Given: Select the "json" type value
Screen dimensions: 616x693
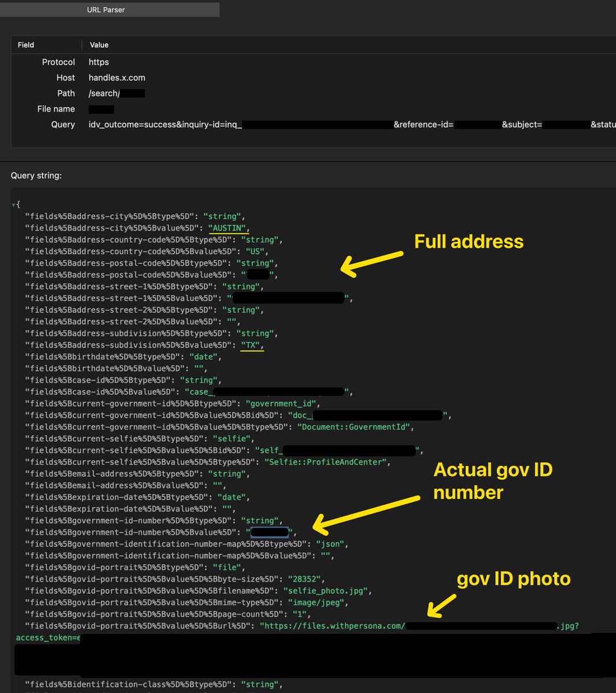Looking at the screenshot, I should (331, 544).
